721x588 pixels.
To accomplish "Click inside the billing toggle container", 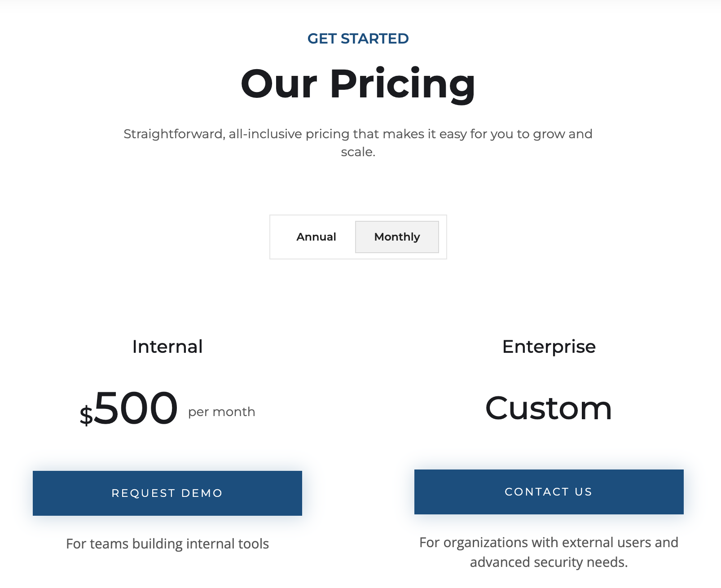I will pos(358,237).
